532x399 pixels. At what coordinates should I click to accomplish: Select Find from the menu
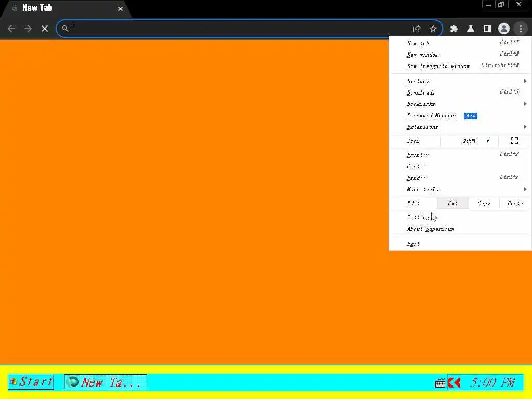[x=460, y=178]
